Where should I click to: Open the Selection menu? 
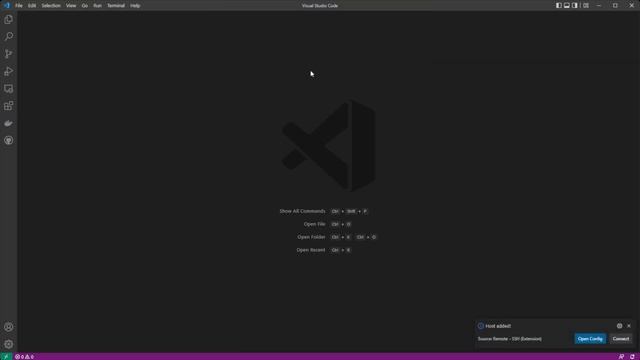[51, 6]
